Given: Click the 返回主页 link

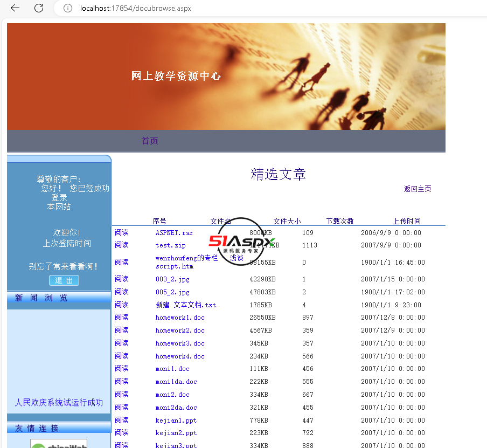Looking at the screenshot, I should [x=417, y=189].
